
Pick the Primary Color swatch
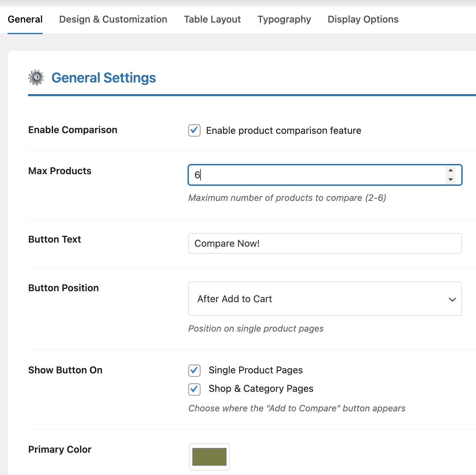coord(209,457)
